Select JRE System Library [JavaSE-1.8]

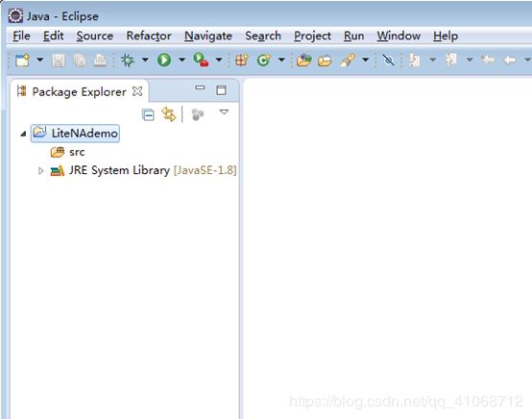143,170
